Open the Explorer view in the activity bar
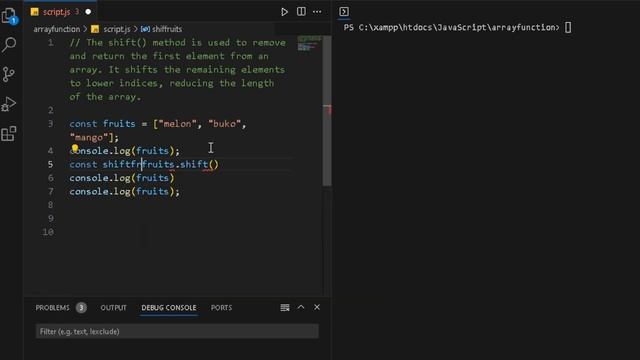Image resolution: width=640 pixels, height=360 pixels. (x=9, y=16)
